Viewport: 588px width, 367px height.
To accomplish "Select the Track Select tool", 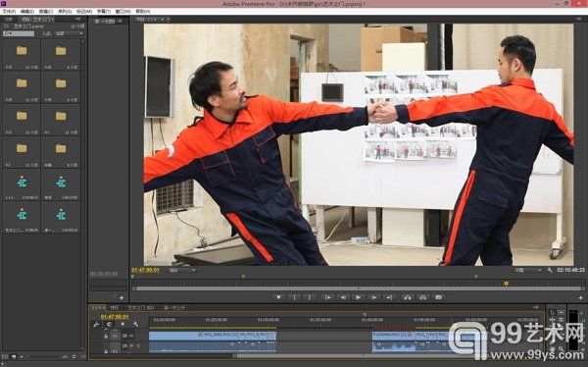I will tap(561, 312).
